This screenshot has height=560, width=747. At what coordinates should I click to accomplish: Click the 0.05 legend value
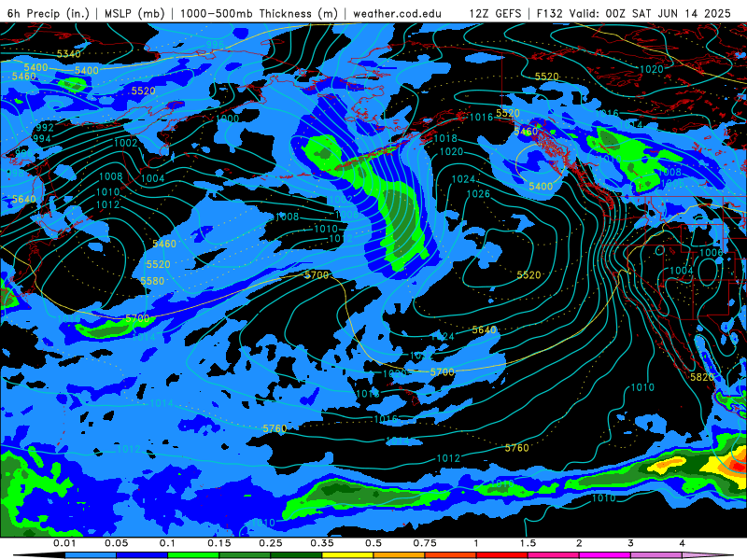point(116,543)
